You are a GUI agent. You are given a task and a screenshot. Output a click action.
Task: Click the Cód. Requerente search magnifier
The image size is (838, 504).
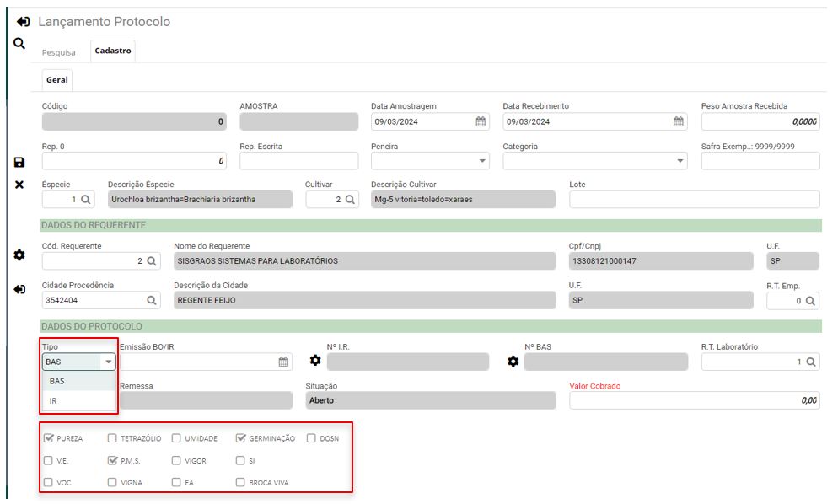point(152,261)
